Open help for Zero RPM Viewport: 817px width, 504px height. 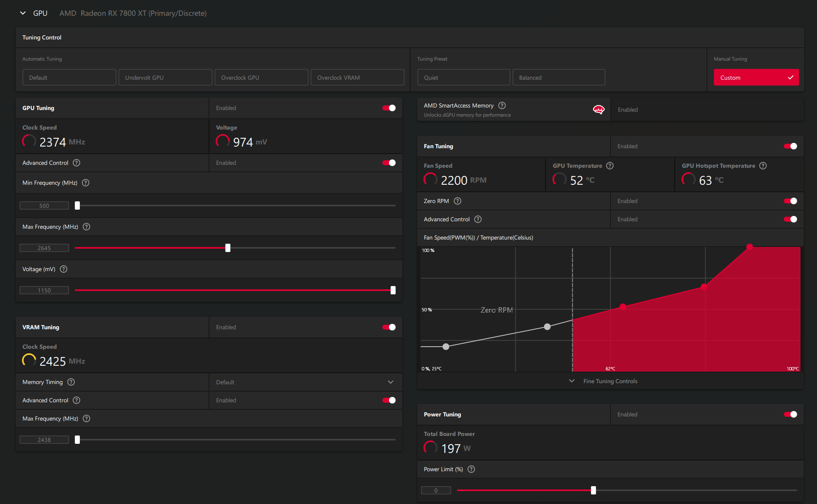(x=458, y=201)
